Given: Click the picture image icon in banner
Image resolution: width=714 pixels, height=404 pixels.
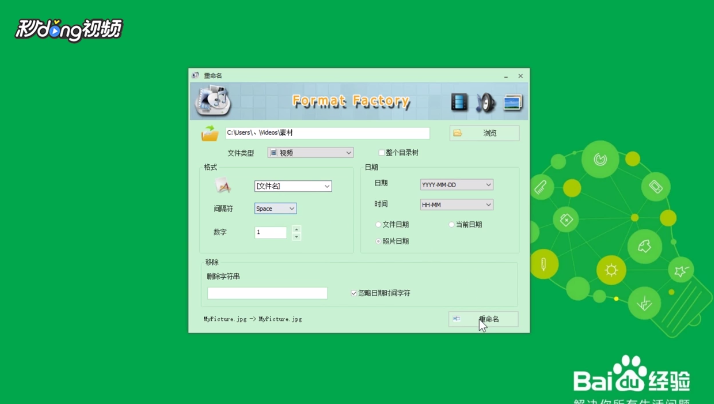Looking at the screenshot, I should pyautogui.click(x=513, y=102).
